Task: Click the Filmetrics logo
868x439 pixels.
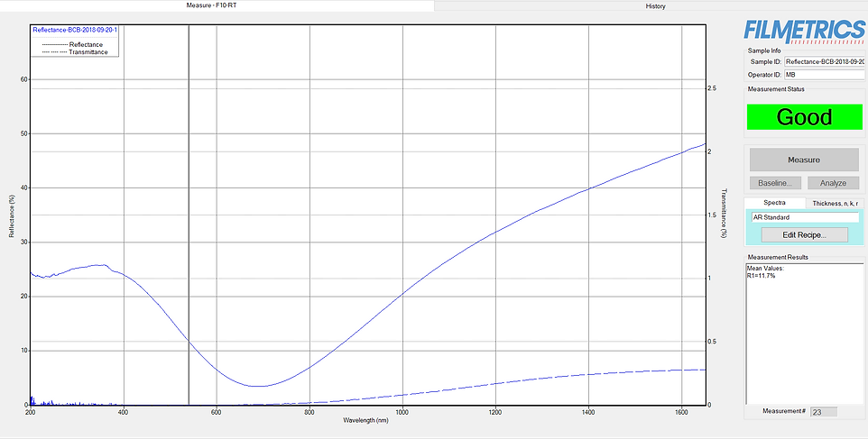Action: 804,30
